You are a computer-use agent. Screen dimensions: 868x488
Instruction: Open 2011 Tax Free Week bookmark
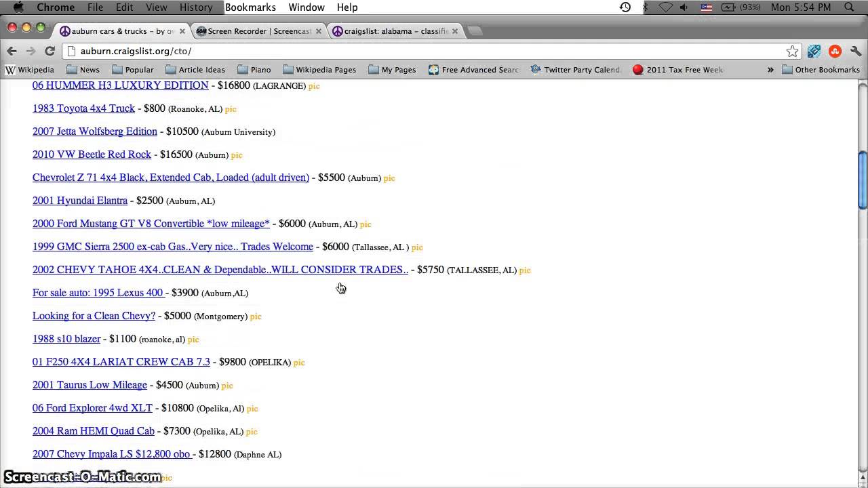678,70
